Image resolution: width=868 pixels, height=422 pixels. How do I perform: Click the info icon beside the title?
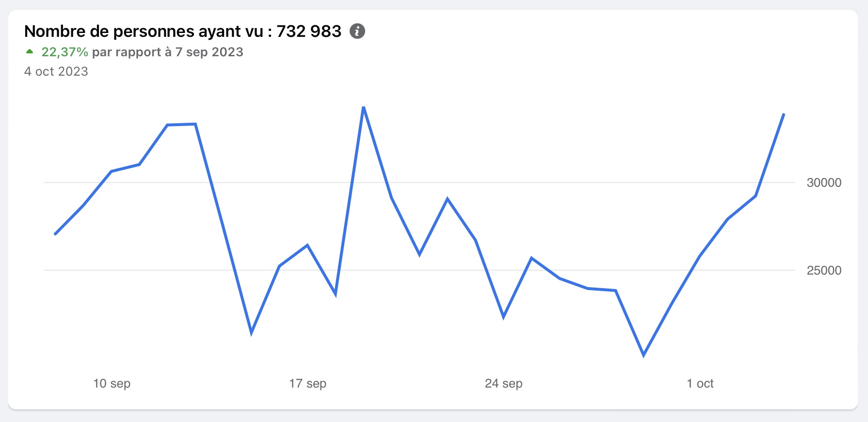click(x=357, y=31)
